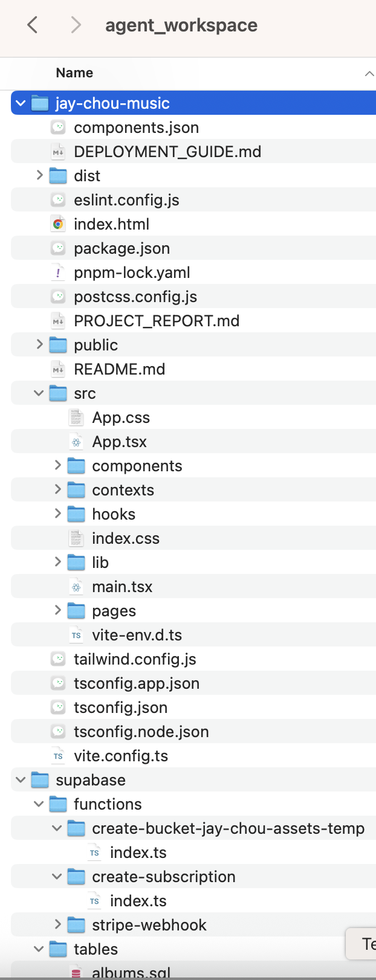Viewport: 376px width, 980px height.
Task: Click the DEPLOYMENT_GUIDE.md markdown icon
Action: coord(58,152)
